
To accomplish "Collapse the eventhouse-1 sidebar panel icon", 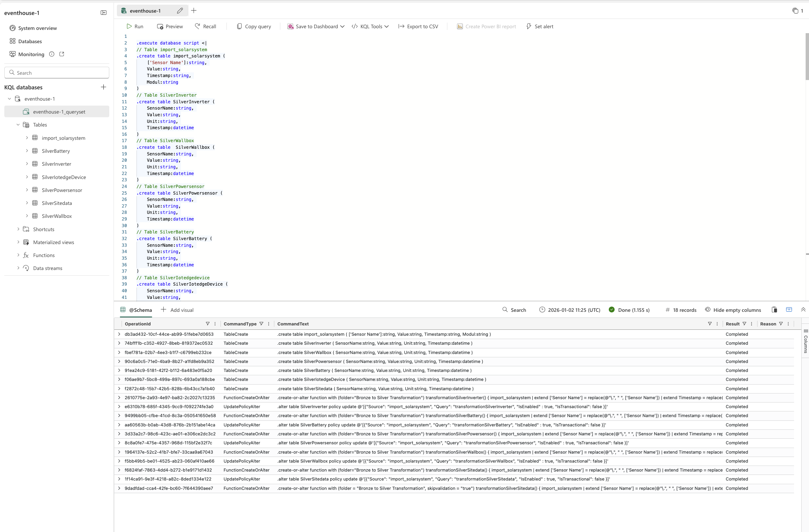I will tap(104, 13).
